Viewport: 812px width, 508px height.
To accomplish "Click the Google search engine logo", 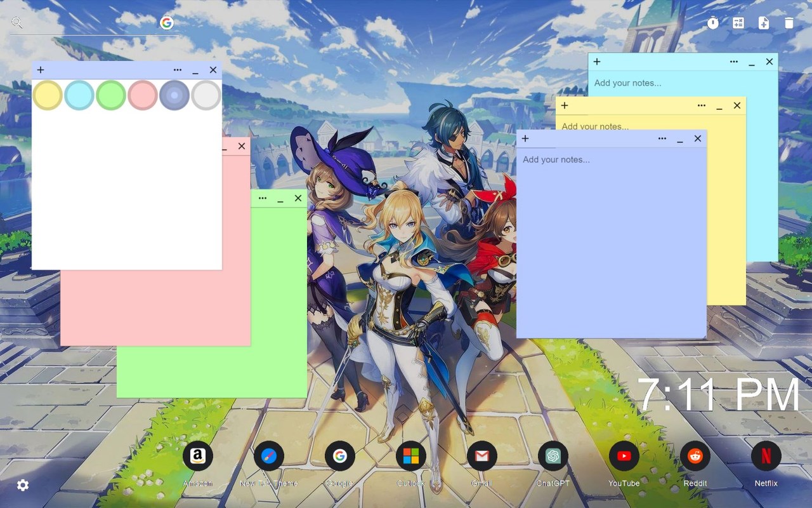I will pos(167,23).
